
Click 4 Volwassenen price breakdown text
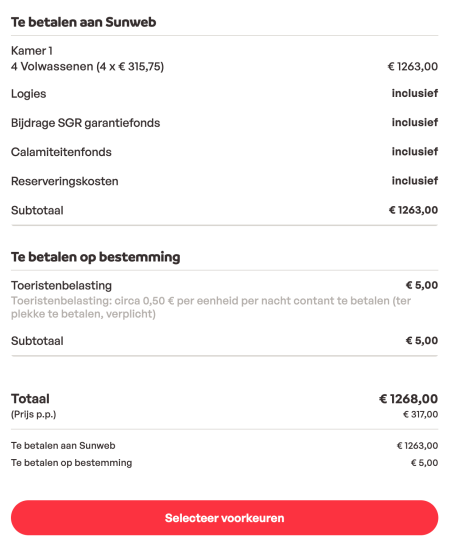coord(87,66)
